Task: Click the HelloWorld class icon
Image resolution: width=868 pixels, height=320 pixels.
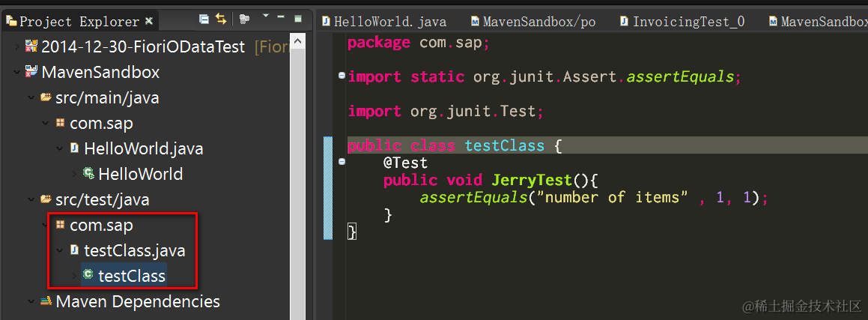Action: tap(88, 173)
